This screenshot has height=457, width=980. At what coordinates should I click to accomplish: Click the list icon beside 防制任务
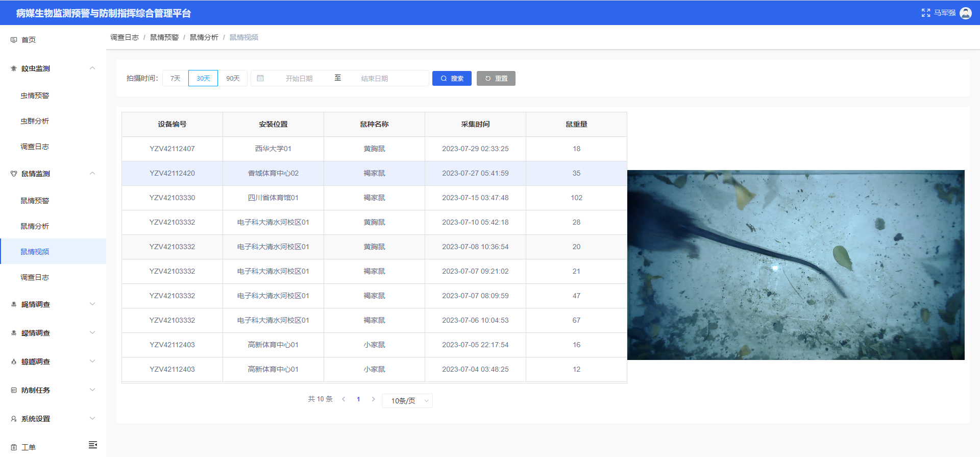point(14,390)
